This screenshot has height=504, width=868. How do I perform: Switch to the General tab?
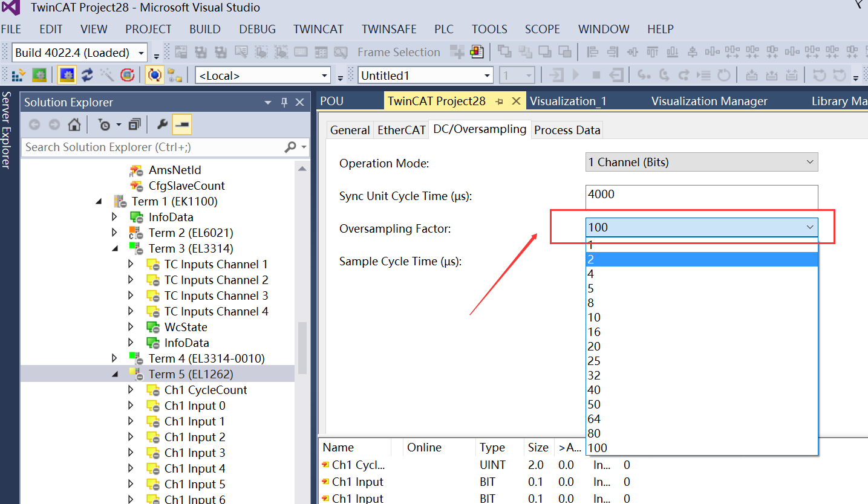[x=350, y=130]
